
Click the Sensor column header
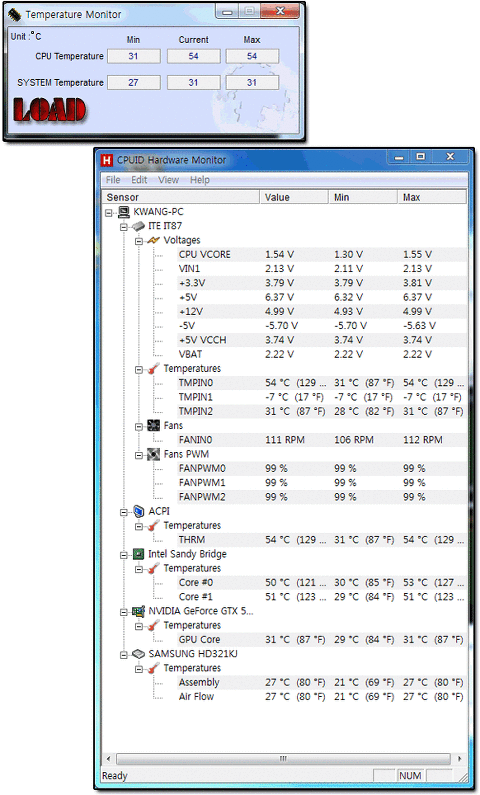181,197
